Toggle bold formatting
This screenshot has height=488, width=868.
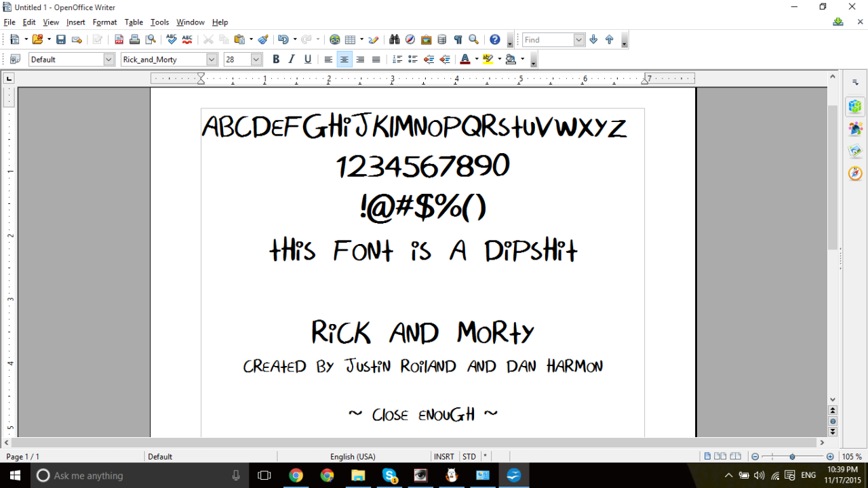[276, 60]
